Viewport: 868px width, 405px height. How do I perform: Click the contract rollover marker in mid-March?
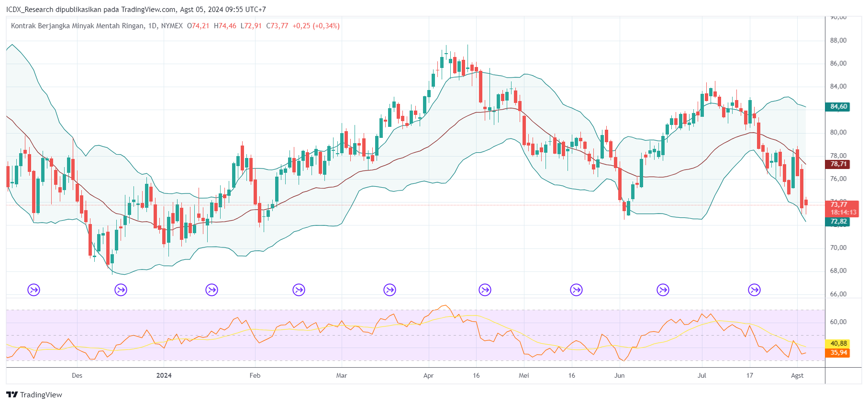[x=389, y=290]
